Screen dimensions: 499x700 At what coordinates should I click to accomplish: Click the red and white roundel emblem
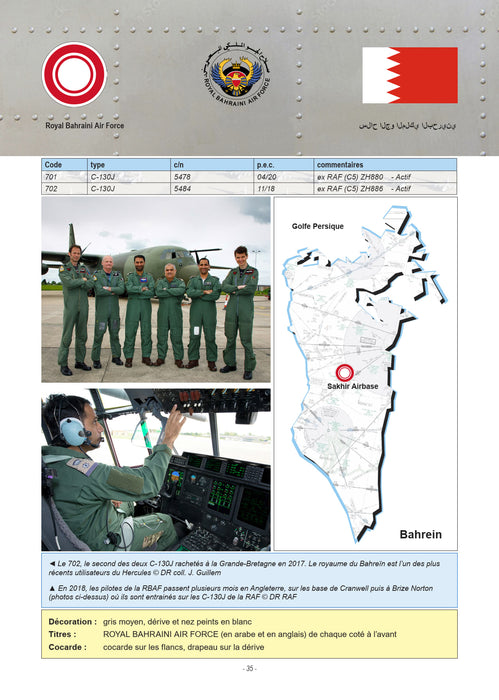(x=74, y=74)
